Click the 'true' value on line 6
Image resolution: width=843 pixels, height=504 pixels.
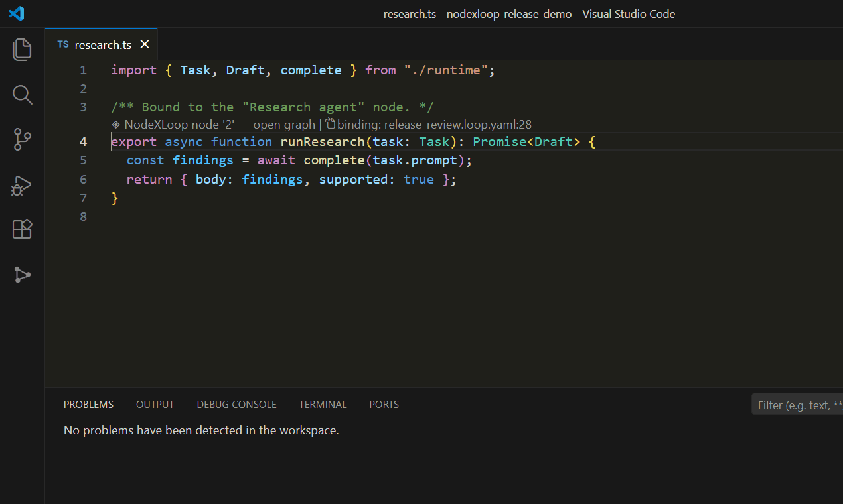pos(419,179)
